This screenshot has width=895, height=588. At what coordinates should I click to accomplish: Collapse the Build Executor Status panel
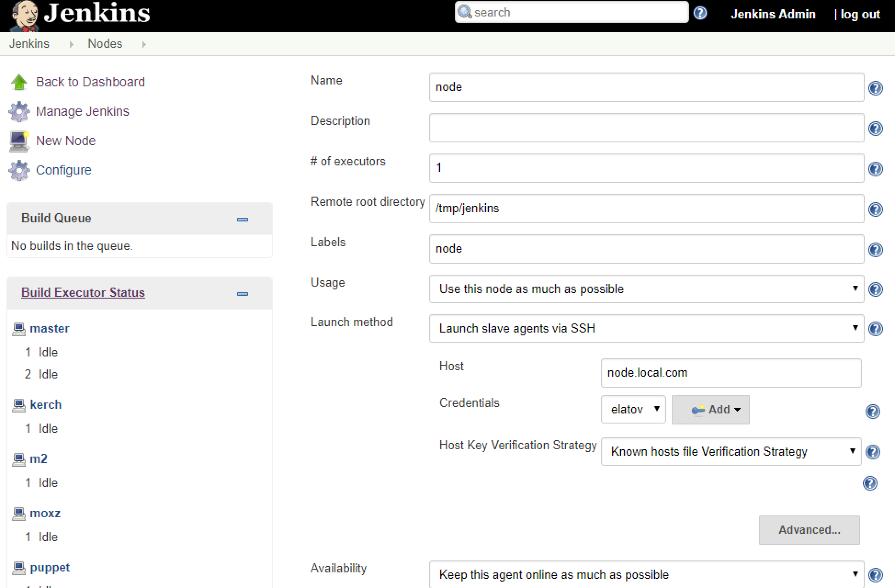[x=242, y=294]
